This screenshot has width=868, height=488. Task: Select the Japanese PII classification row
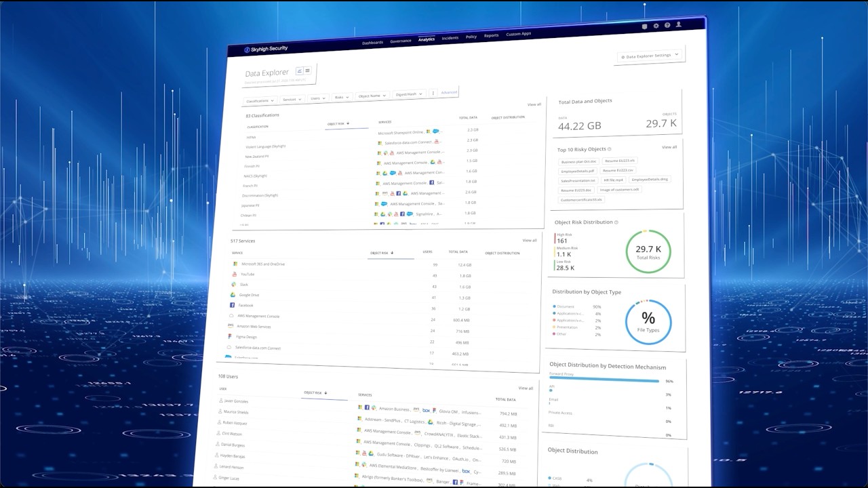click(250, 205)
